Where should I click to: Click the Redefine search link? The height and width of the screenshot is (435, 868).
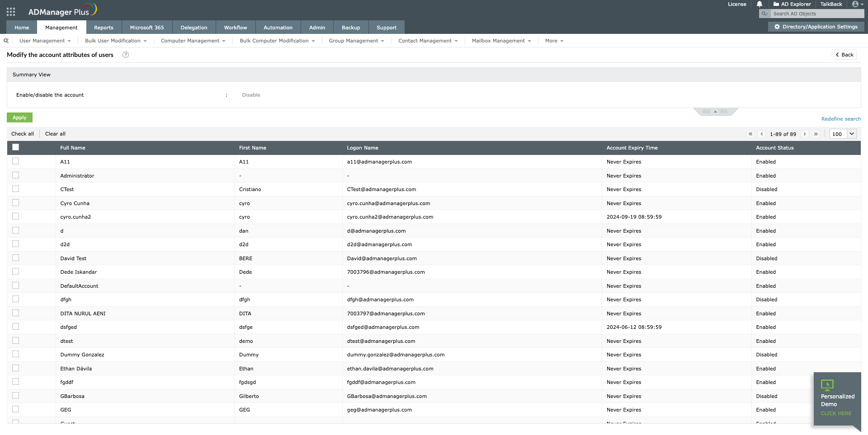(x=841, y=119)
